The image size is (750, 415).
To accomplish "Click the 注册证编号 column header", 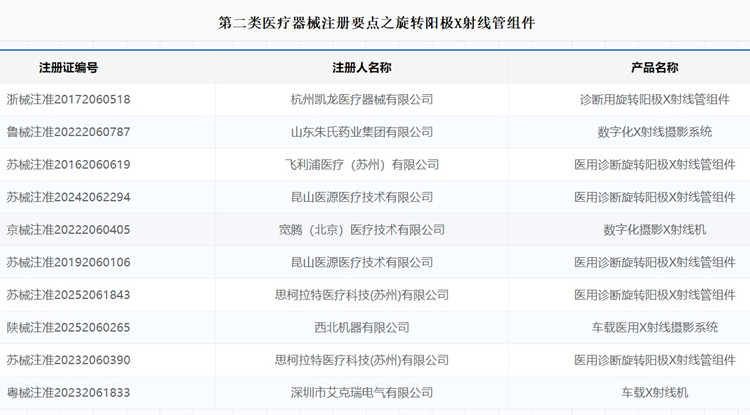I will click(68, 67).
